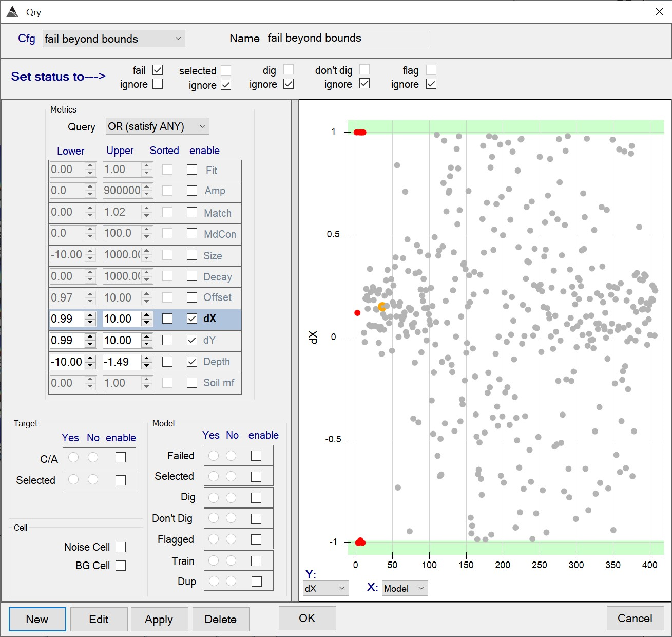This screenshot has height=637, width=672.
Task: Enable the Model Flagged filter checkbox
Action: [256, 539]
